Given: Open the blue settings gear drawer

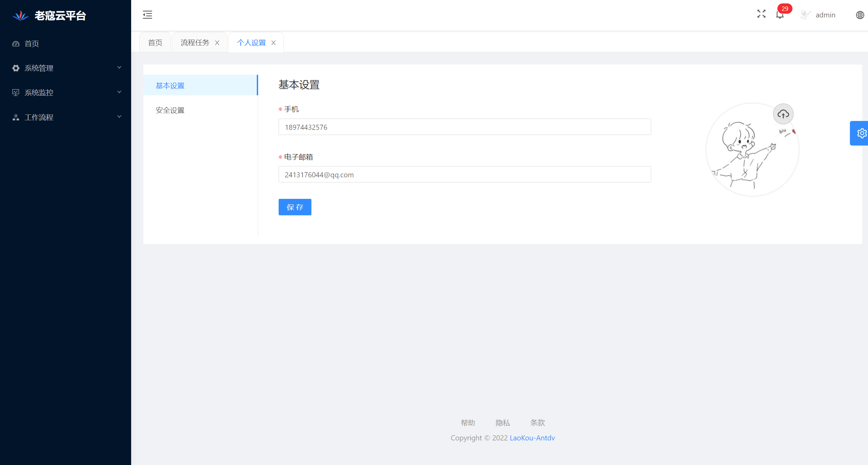Looking at the screenshot, I should coord(861,133).
